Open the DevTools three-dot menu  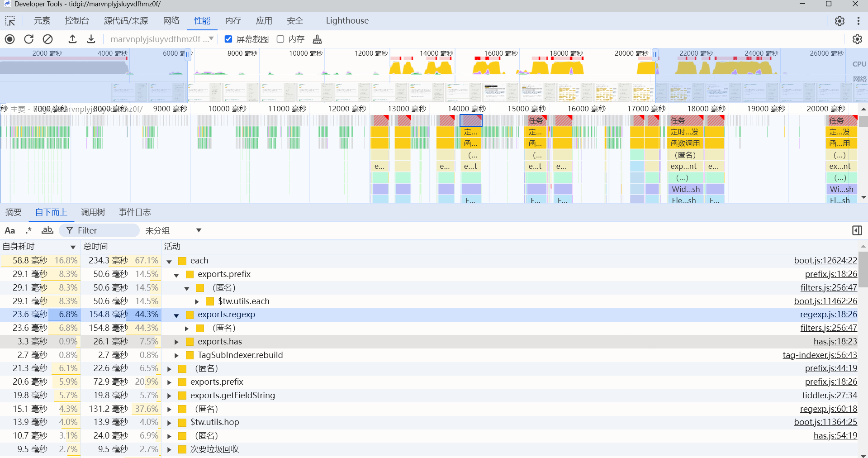click(x=858, y=21)
